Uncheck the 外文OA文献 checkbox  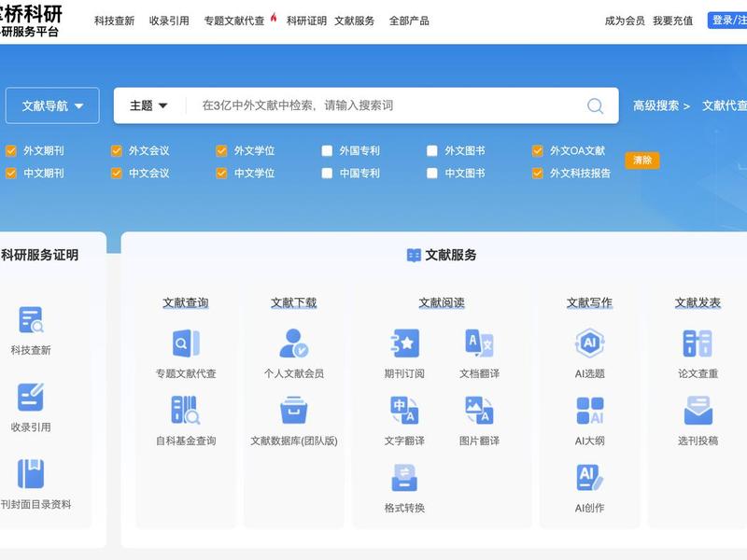point(538,151)
